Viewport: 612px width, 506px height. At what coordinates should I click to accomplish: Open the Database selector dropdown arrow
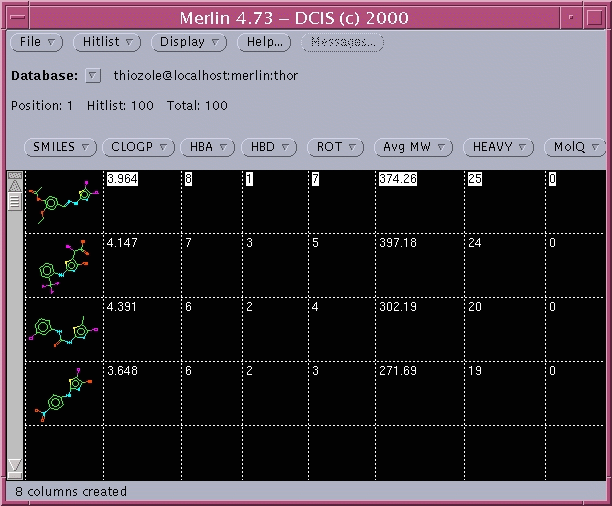(x=93, y=75)
